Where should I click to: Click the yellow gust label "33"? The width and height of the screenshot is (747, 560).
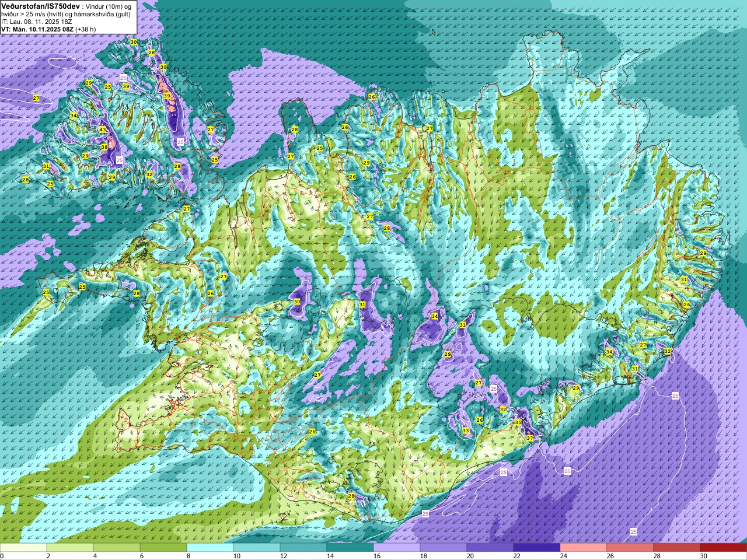click(x=465, y=430)
